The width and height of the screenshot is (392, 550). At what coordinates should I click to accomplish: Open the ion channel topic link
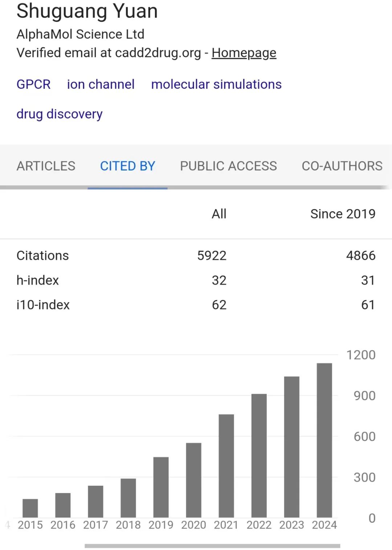point(101,84)
